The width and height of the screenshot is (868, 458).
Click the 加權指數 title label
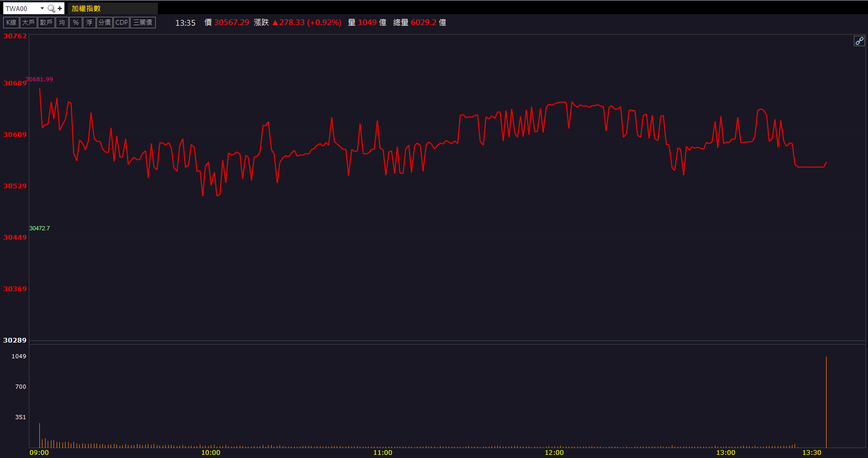click(86, 8)
